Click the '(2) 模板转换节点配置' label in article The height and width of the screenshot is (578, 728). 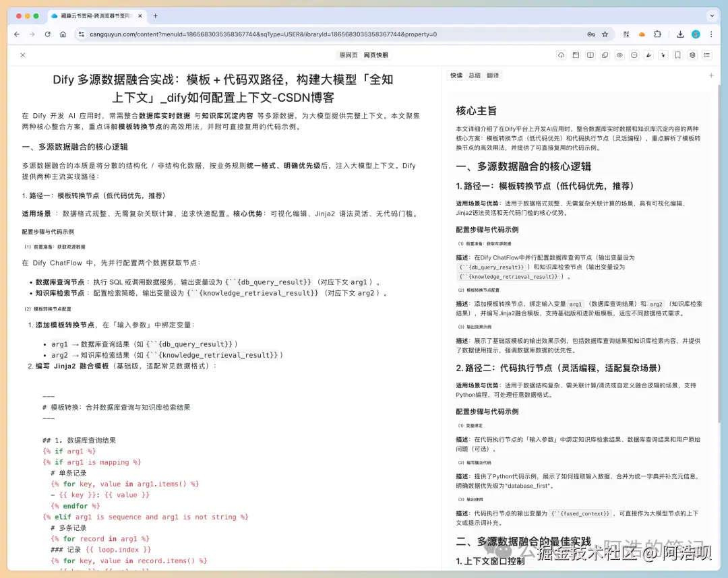tap(48, 309)
